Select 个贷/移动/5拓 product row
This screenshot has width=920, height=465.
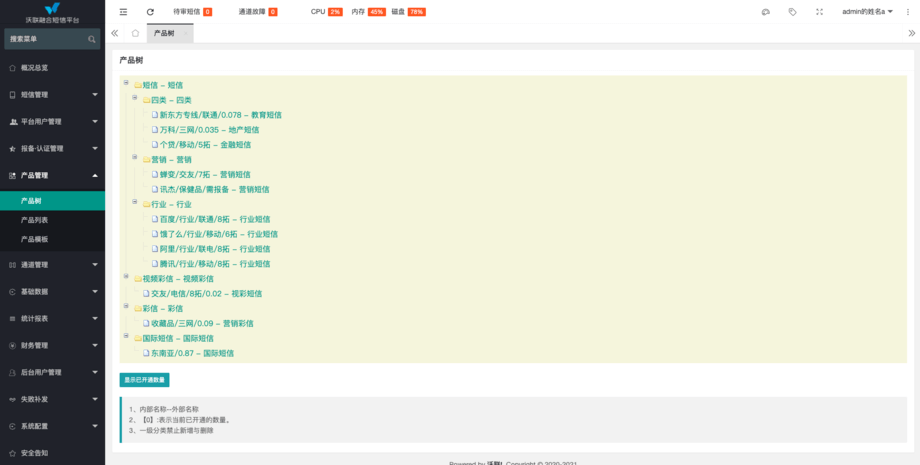(201, 145)
